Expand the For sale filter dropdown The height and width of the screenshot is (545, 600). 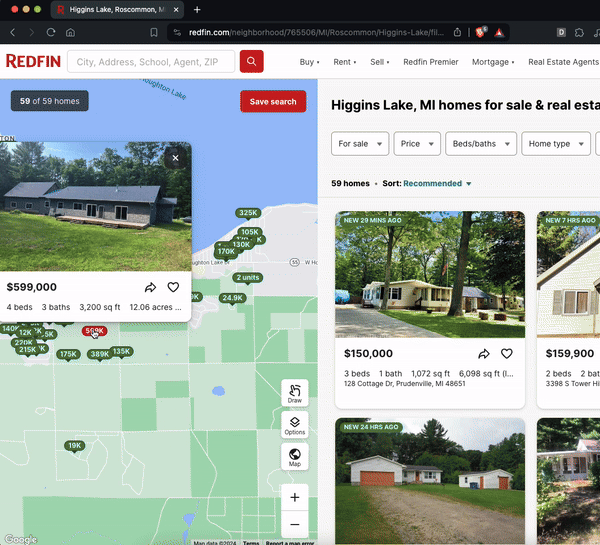(x=360, y=144)
